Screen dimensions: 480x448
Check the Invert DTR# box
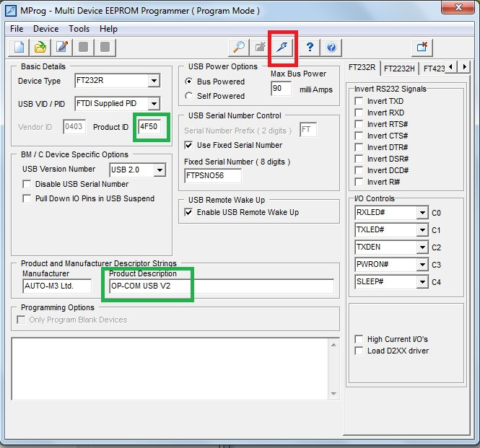[x=359, y=147]
